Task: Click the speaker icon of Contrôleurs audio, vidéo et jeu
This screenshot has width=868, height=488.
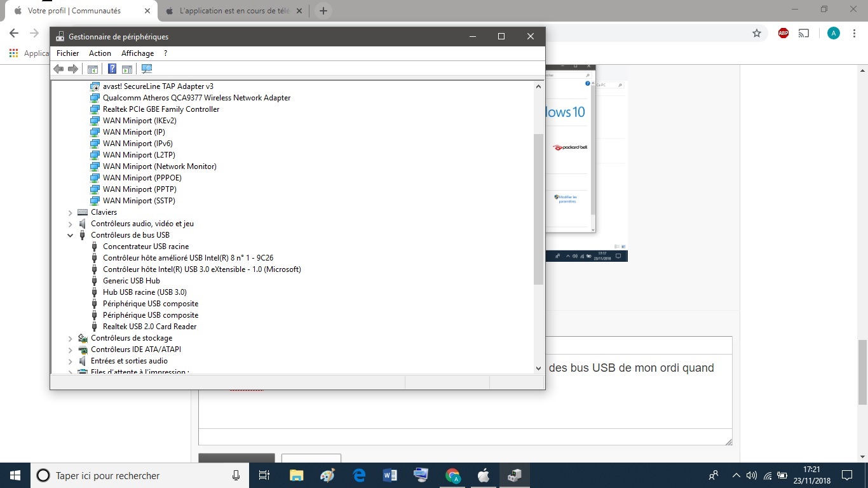Action: (83, 224)
